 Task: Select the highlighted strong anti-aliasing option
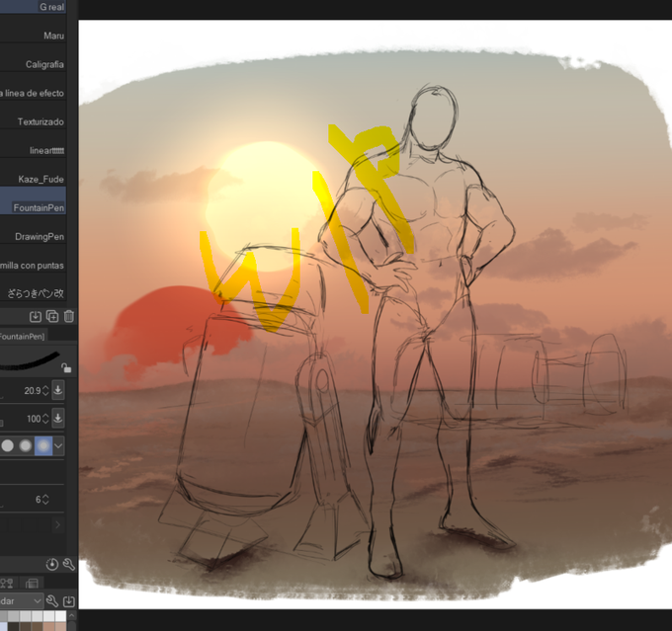(x=43, y=445)
